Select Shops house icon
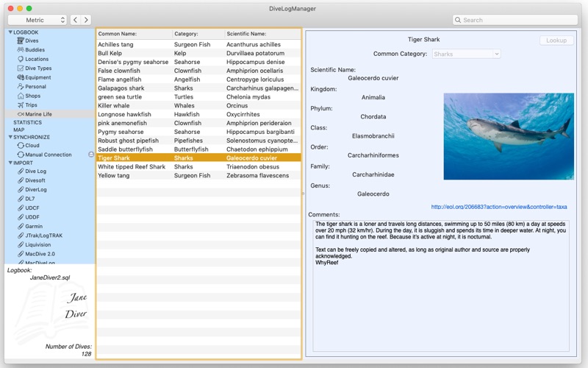Screen dimensions: 588x368 click(x=21, y=96)
